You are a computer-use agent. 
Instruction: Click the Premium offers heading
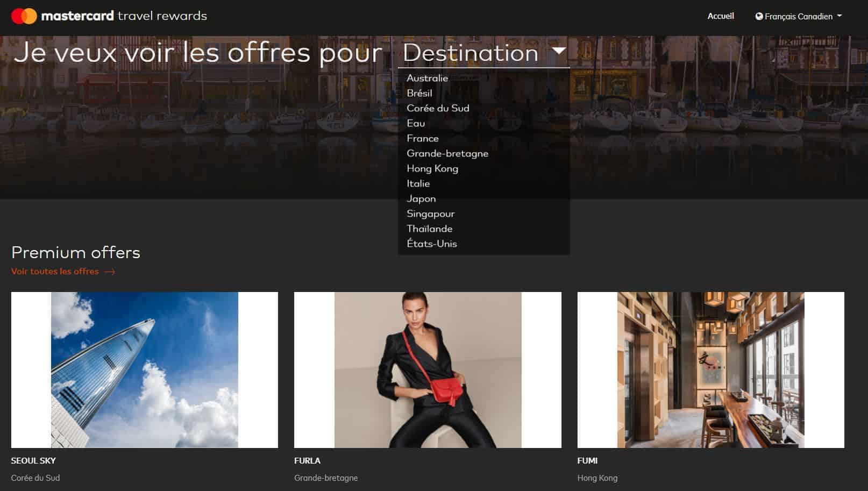click(x=76, y=252)
